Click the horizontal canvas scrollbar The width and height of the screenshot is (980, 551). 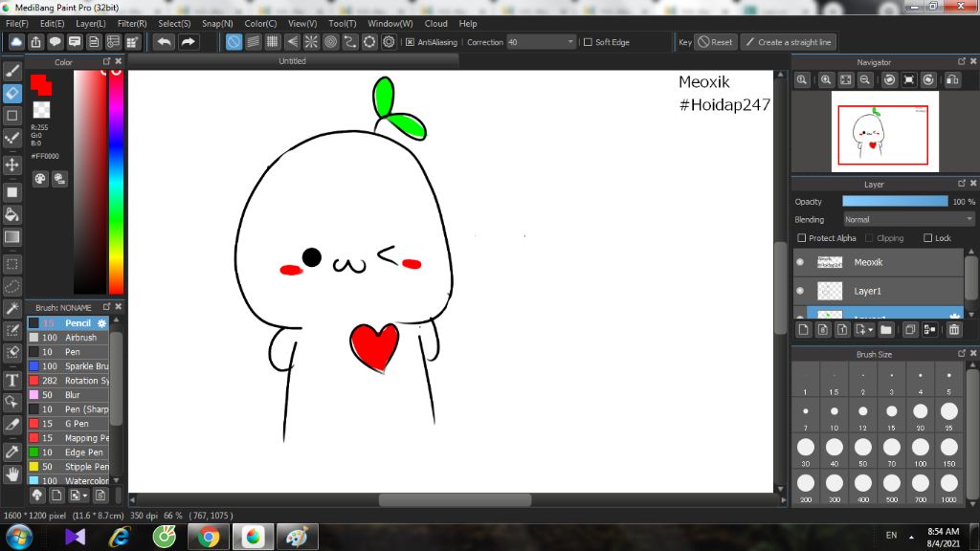(456, 499)
